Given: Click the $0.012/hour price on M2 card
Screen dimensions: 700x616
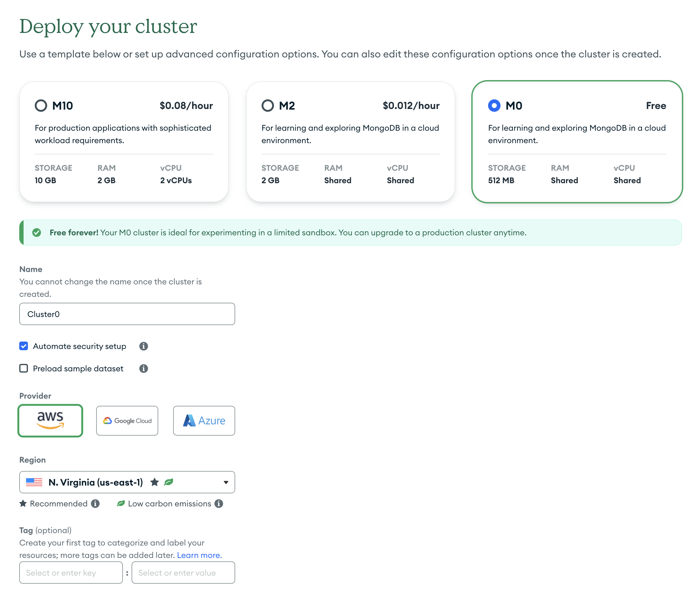Looking at the screenshot, I should coord(411,106).
